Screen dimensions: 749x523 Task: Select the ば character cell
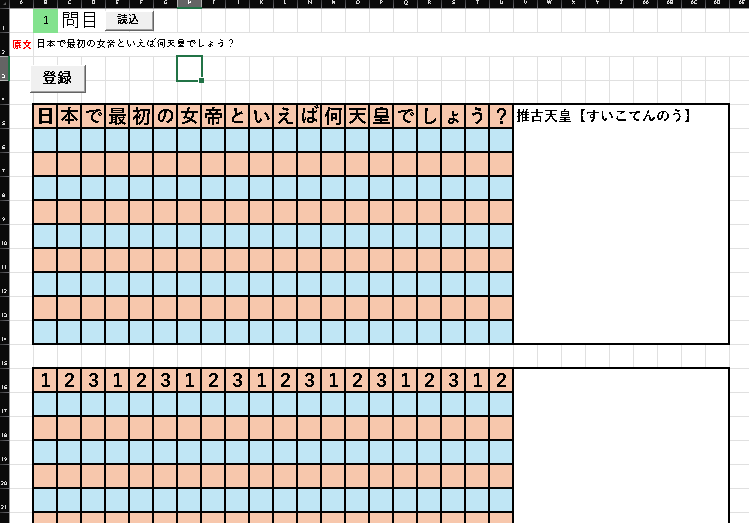[x=310, y=116]
